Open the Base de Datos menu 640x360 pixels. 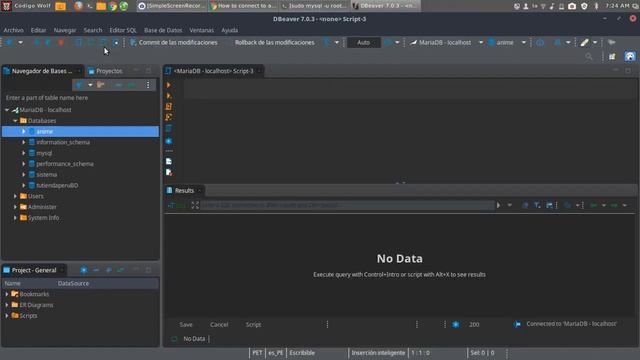(163, 30)
